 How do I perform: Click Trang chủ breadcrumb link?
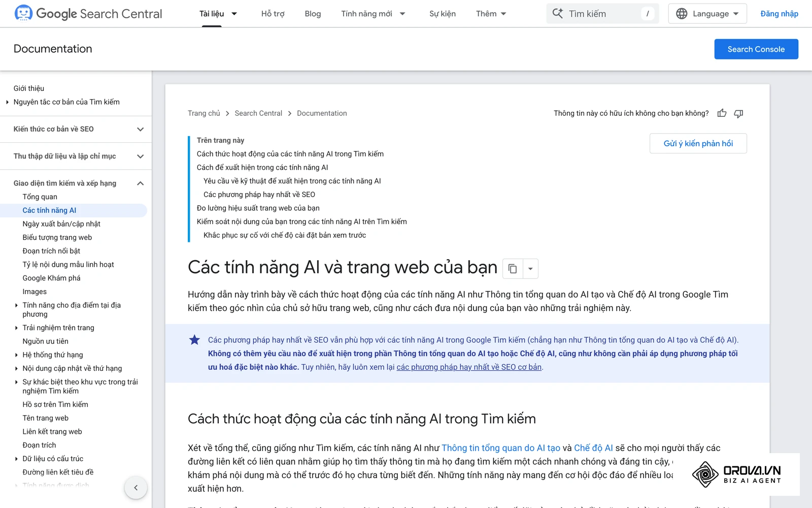click(204, 113)
